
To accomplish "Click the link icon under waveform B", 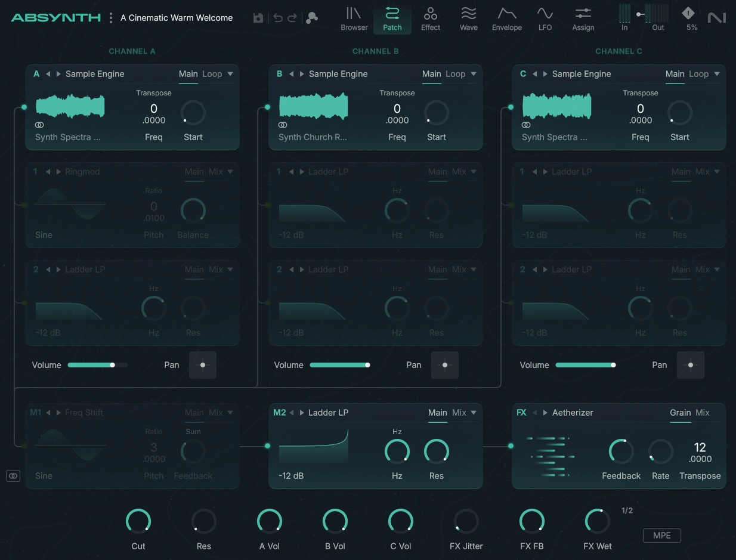I will pyautogui.click(x=283, y=125).
